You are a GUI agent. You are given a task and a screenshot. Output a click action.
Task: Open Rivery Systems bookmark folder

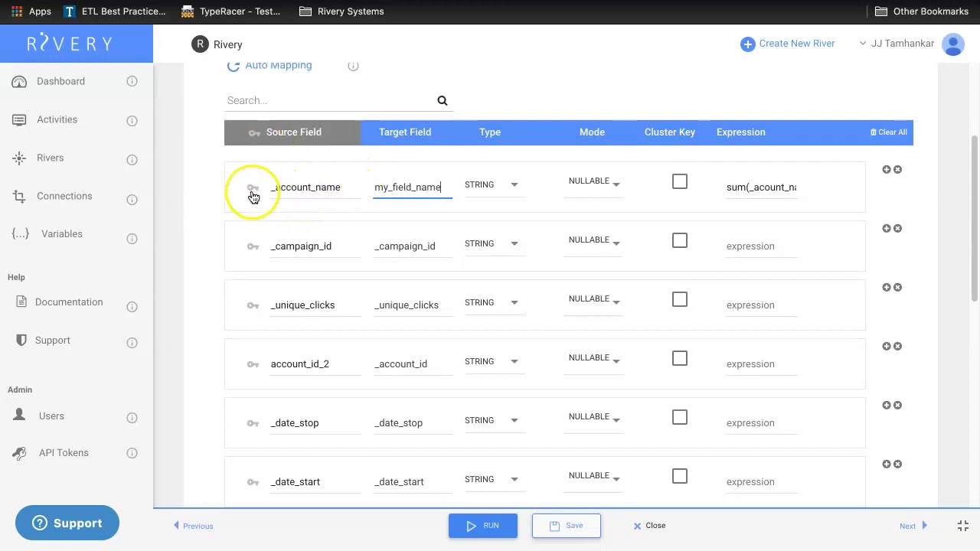point(341,11)
